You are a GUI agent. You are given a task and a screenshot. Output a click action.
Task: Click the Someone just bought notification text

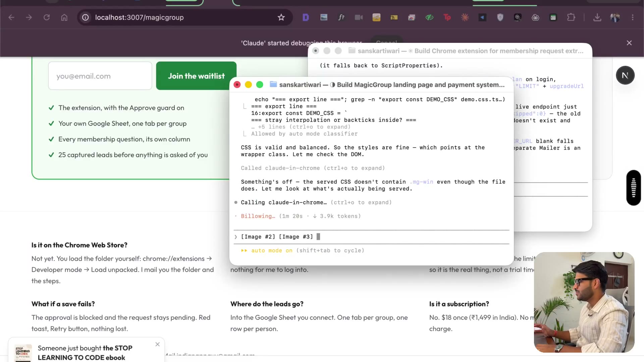[x=85, y=353]
